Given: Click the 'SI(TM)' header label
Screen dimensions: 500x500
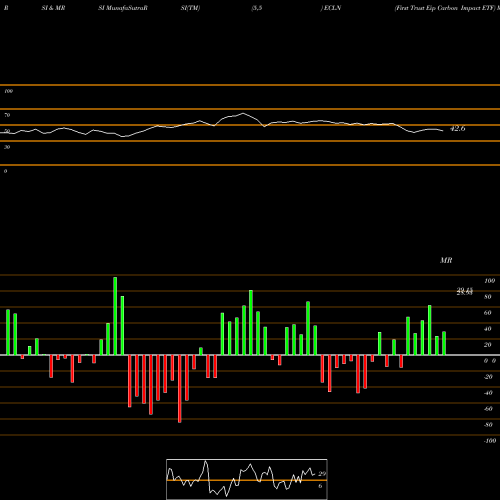Looking at the screenshot, I should 190,8.
